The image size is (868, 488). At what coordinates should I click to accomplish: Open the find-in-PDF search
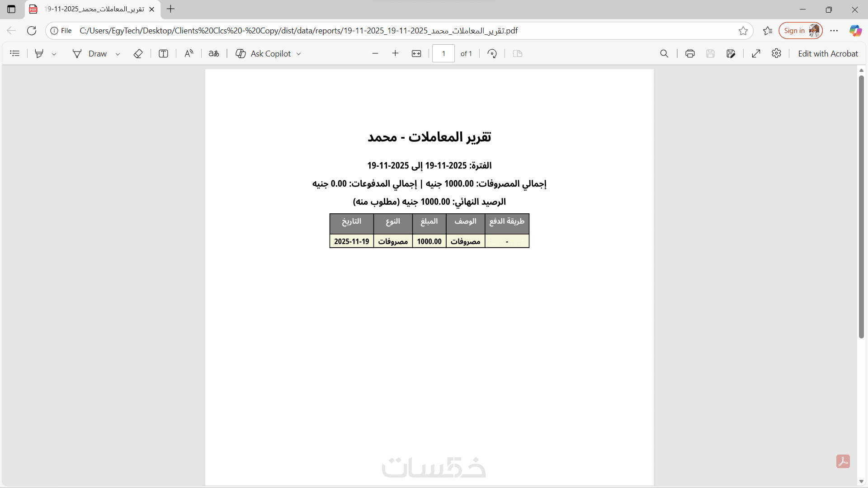(x=664, y=54)
